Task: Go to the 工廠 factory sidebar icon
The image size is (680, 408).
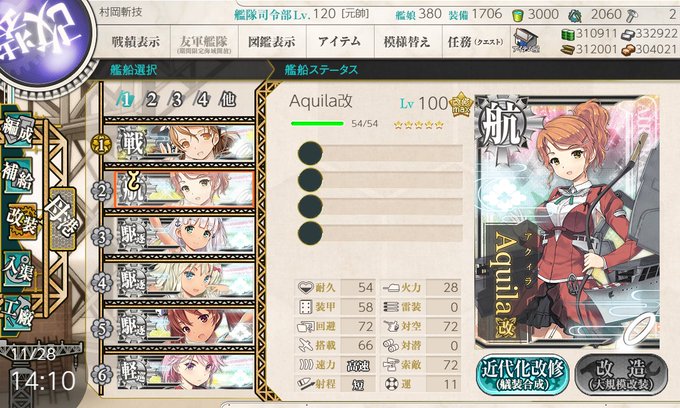Action: pos(17,313)
